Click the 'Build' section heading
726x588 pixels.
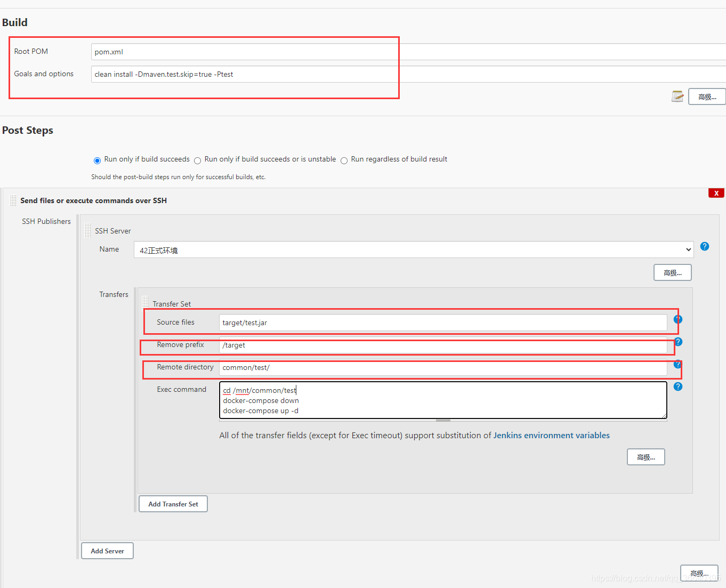pos(15,22)
